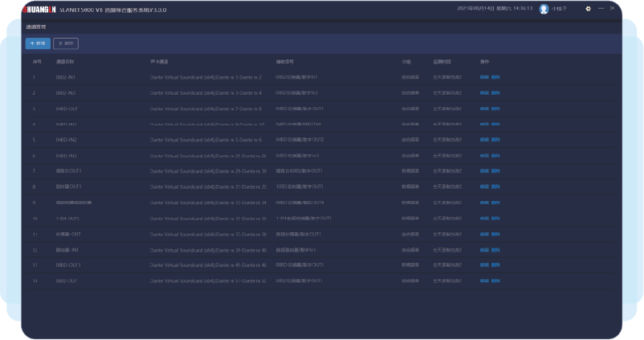
Task: Click the user avatar icon in title bar
Action: (544, 9)
